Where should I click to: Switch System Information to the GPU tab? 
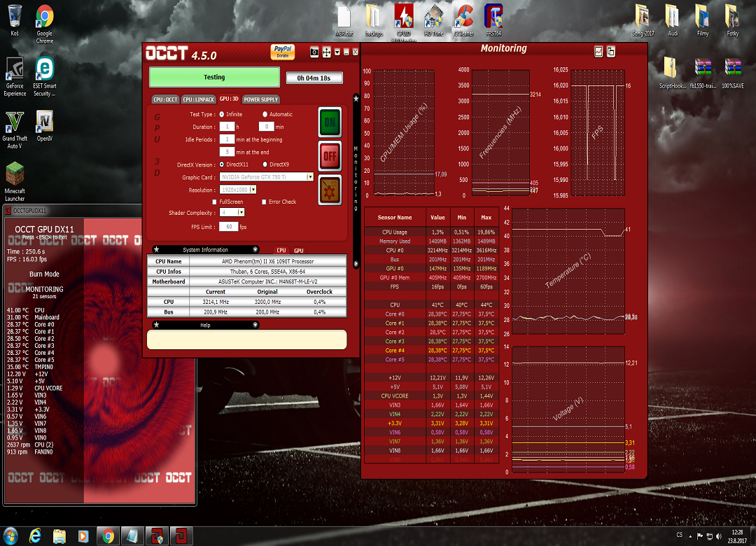pos(298,250)
